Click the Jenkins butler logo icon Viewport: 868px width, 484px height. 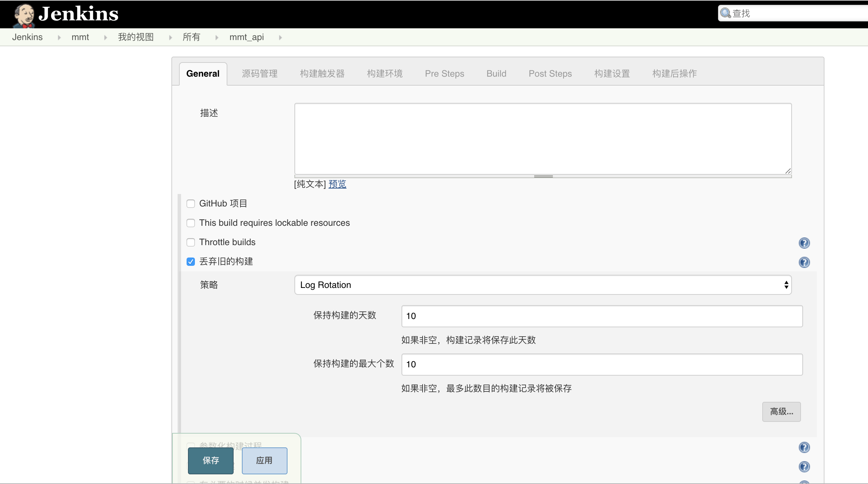coord(23,16)
